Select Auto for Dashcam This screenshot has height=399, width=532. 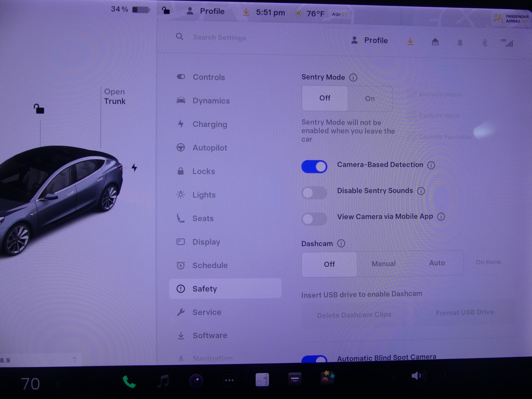(x=437, y=263)
